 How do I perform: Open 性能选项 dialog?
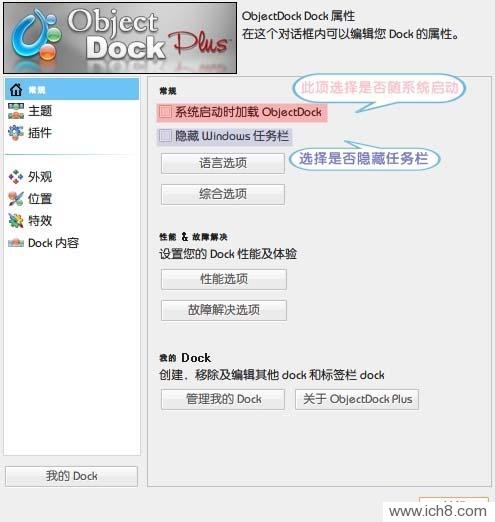224,279
